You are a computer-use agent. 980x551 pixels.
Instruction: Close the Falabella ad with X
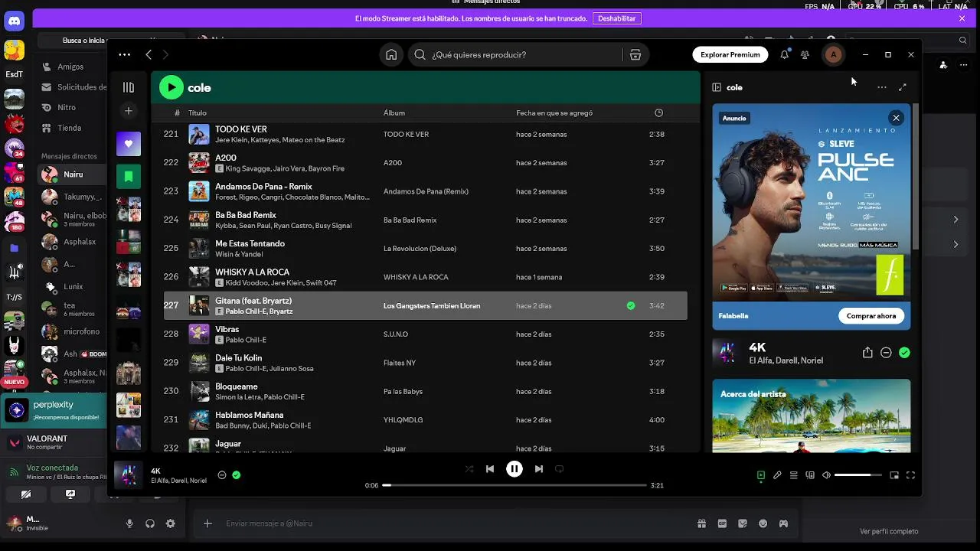coord(896,118)
